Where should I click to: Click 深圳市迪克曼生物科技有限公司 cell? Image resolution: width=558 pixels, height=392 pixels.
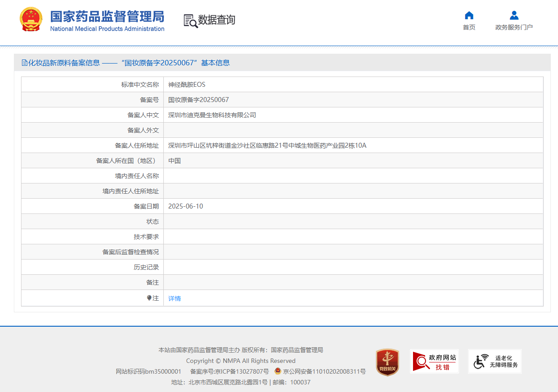212,115
